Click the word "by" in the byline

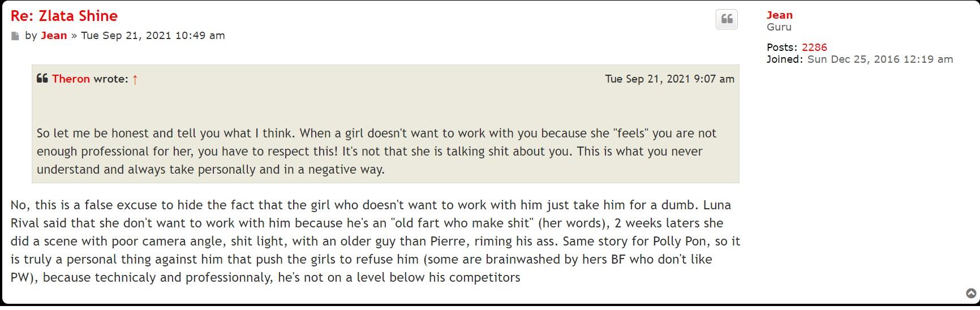[31, 36]
